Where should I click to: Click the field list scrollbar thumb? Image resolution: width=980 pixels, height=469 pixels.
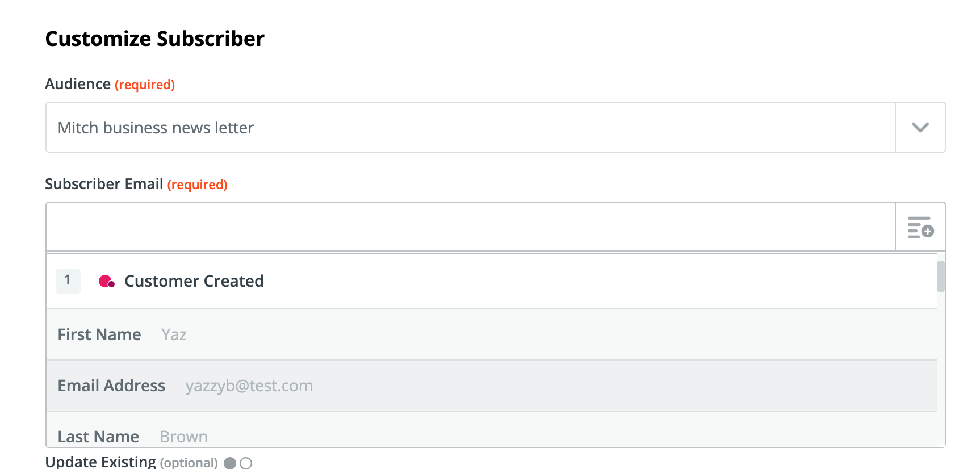(941, 276)
